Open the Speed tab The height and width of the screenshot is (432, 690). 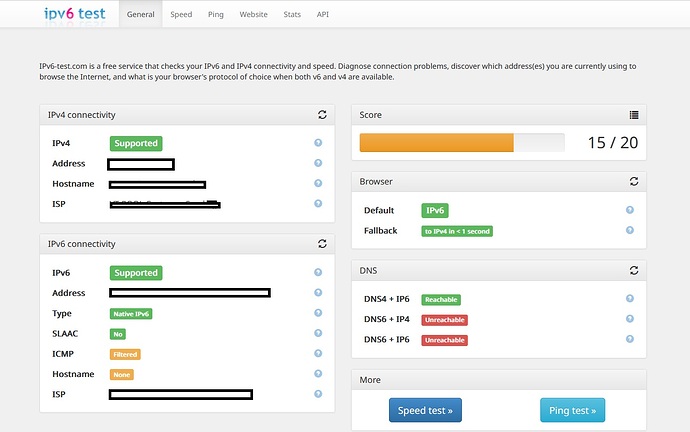tap(181, 15)
